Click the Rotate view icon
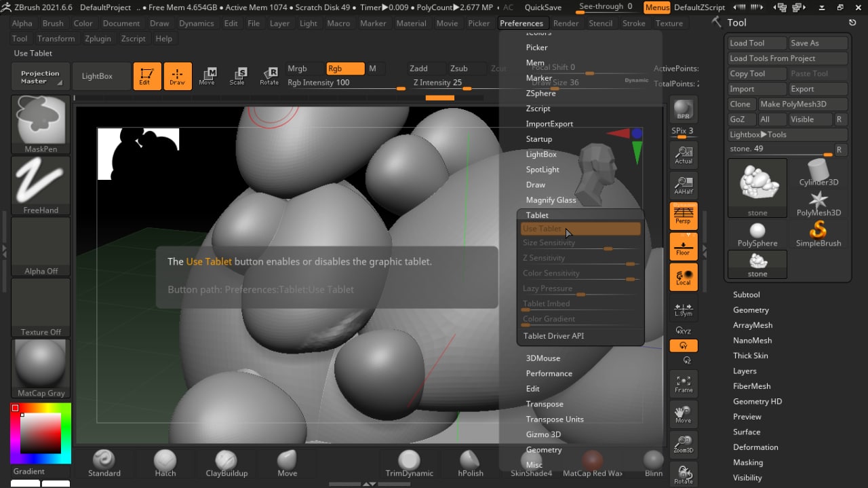 (684, 474)
